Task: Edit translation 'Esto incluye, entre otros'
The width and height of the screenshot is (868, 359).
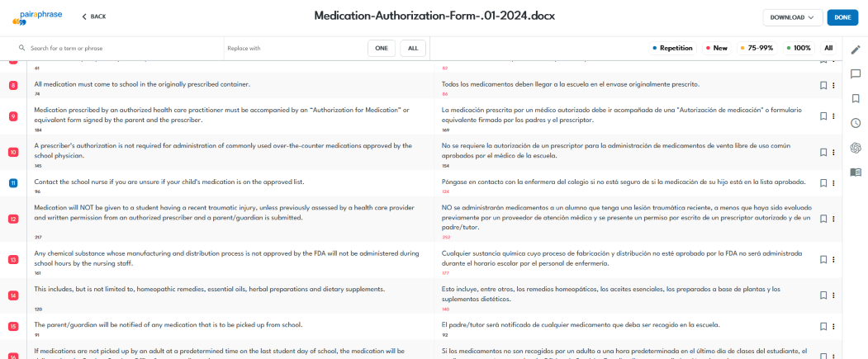Action: click(610, 294)
